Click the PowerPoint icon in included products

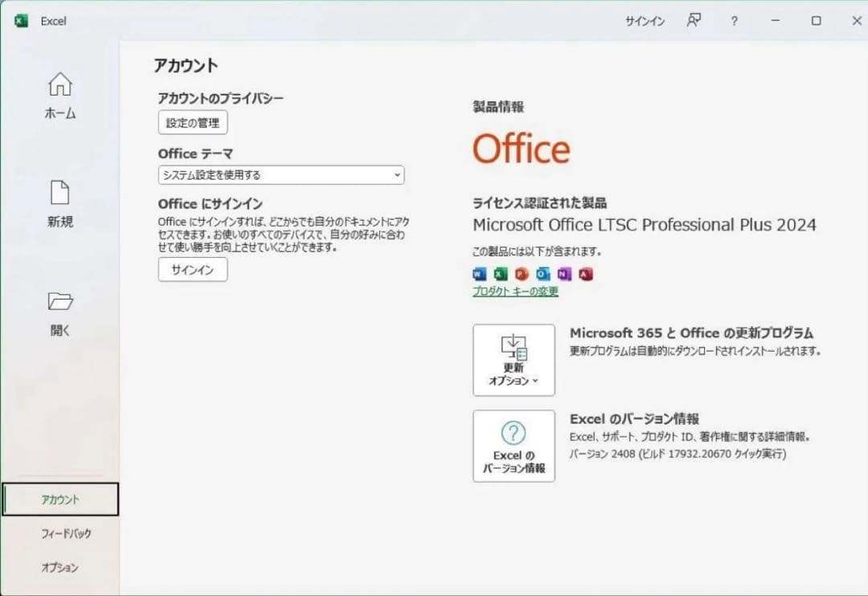521,274
